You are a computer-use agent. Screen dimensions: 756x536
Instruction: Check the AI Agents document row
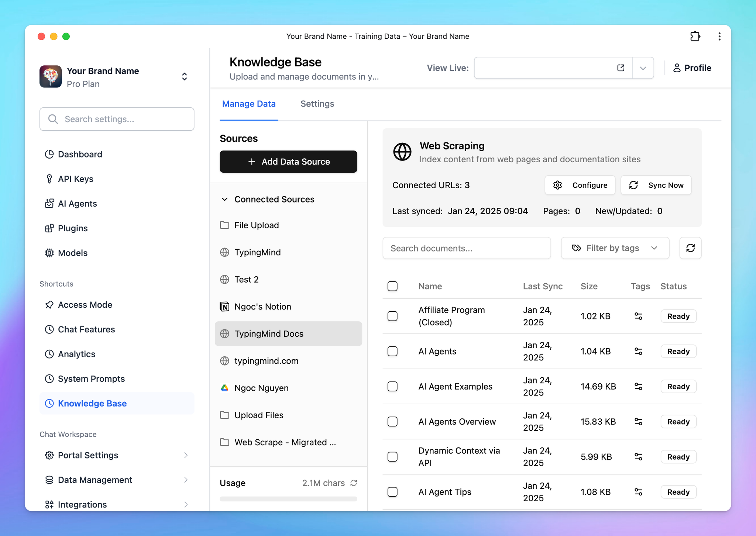coord(392,351)
